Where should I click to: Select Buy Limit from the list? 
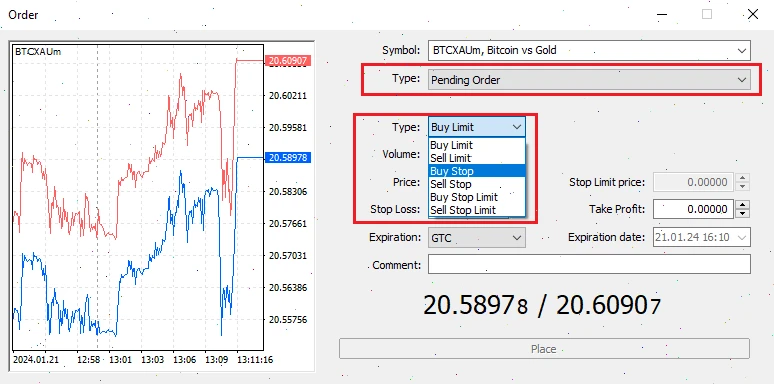[476, 145]
